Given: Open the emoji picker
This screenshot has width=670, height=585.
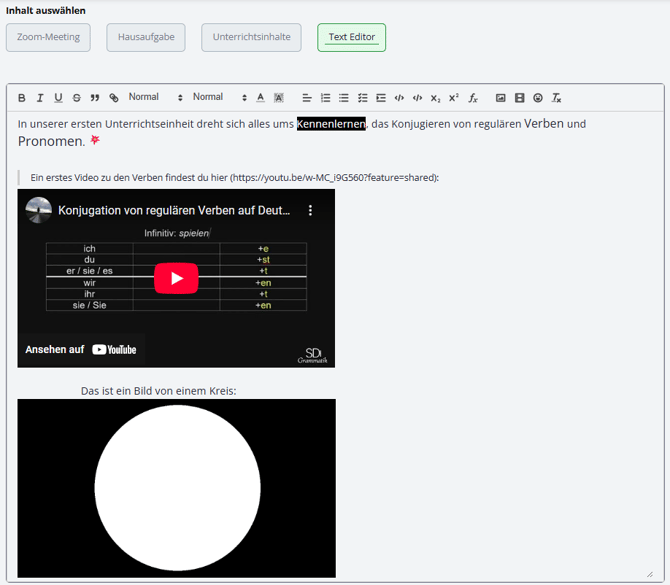Looking at the screenshot, I should pyautogui.click(x=538, y=98).
